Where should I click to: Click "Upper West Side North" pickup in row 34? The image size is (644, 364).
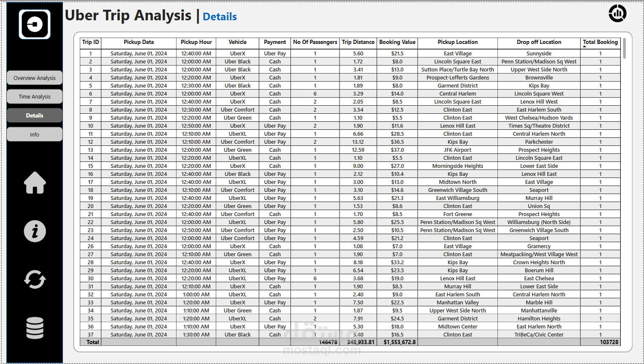[x=458, y=311]
